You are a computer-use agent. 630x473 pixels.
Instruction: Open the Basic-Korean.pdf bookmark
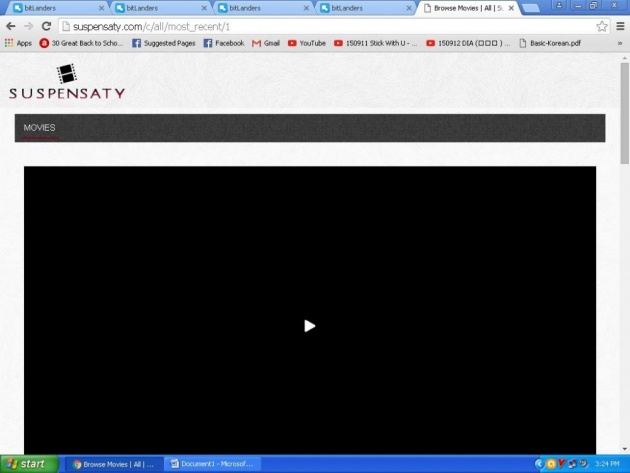pyautogui.click(x=550, y=43)
